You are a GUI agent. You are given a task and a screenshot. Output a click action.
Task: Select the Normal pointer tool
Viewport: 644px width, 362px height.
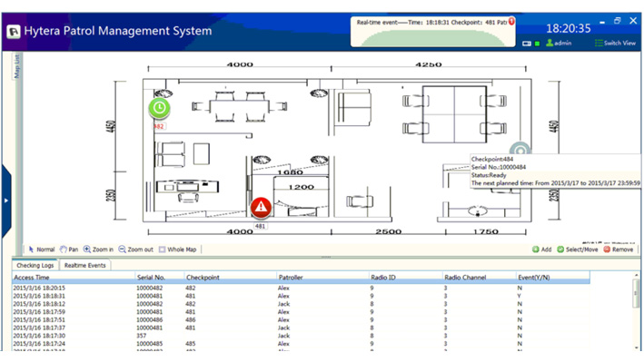(42, 249)
